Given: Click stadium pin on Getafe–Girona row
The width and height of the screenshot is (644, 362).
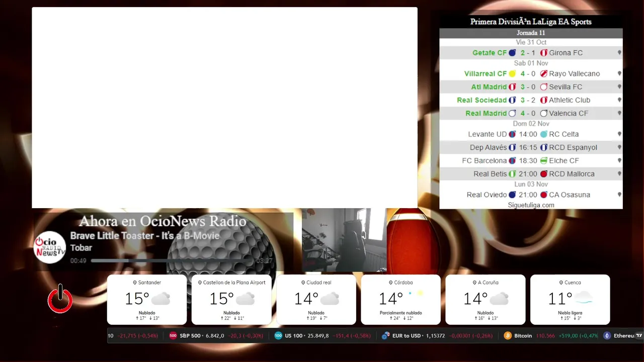Looking at the screenshot, I should pos(619,53).
